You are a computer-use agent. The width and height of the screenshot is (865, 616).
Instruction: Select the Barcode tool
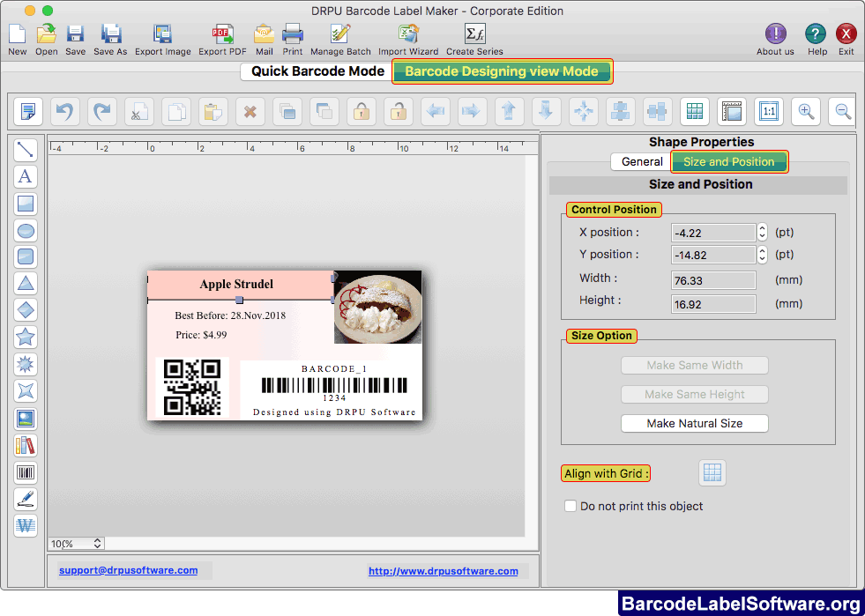point(26,472)
